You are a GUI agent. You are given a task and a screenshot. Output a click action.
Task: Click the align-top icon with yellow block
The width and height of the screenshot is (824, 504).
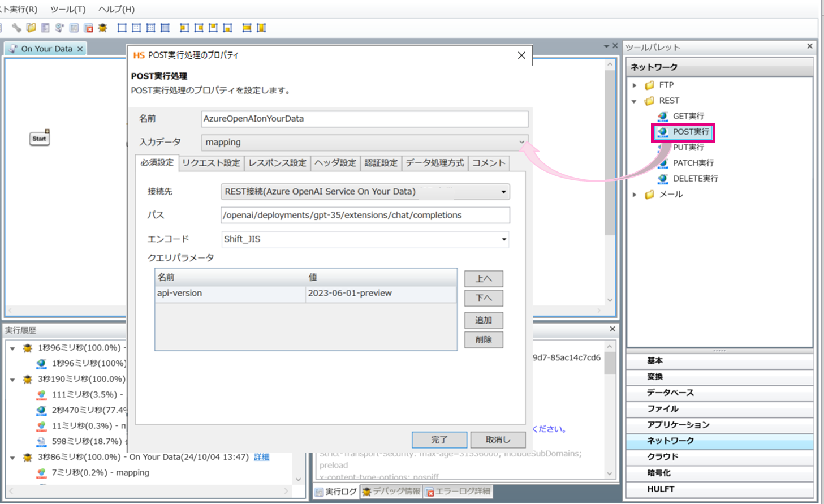tap(213, 28)
